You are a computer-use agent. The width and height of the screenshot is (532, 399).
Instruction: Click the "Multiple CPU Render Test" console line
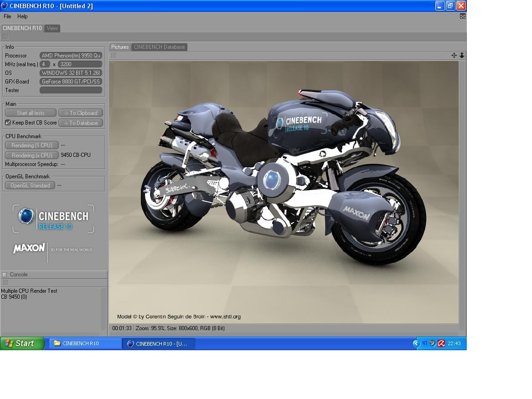tap(29, 291)
